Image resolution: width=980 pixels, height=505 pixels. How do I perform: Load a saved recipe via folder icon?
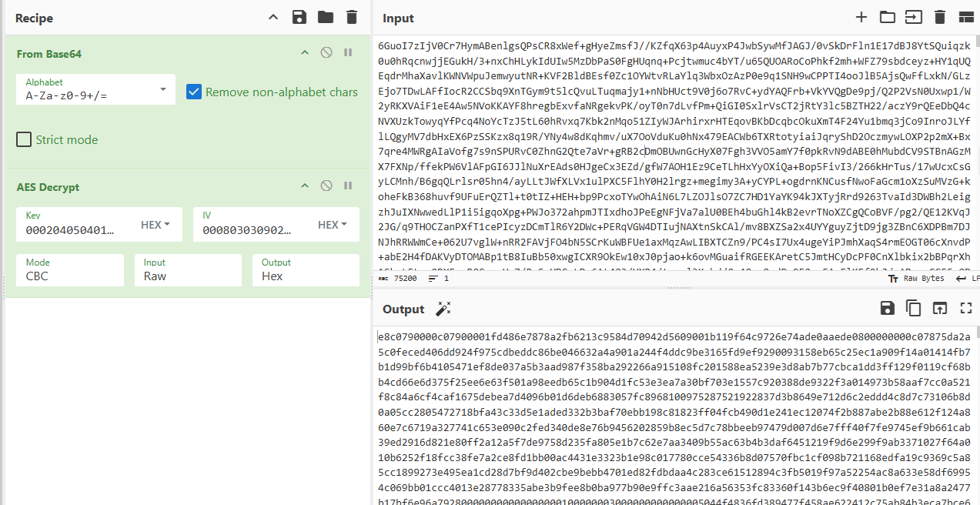tap(326, 17)
